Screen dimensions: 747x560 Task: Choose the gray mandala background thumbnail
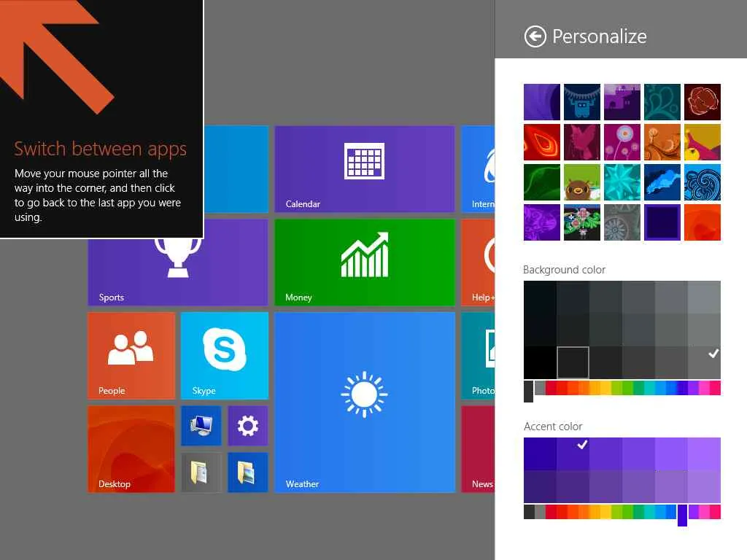pyautogui.click(x=622, y=222)
